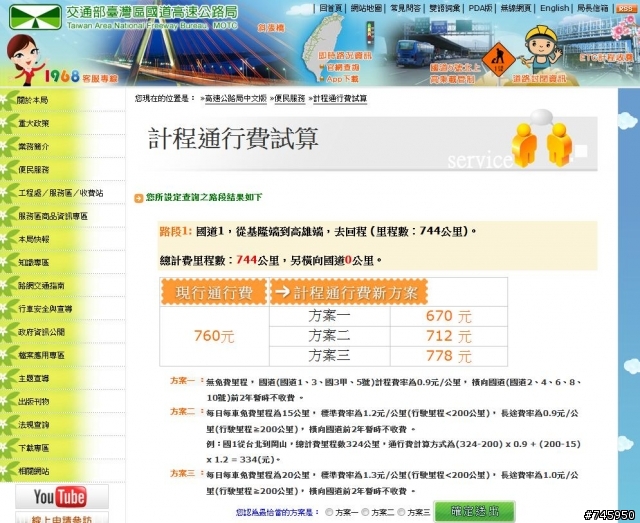The image size is (640, 523).
Task: Click the 760元 current toll value
Action: tap(214, 336)
